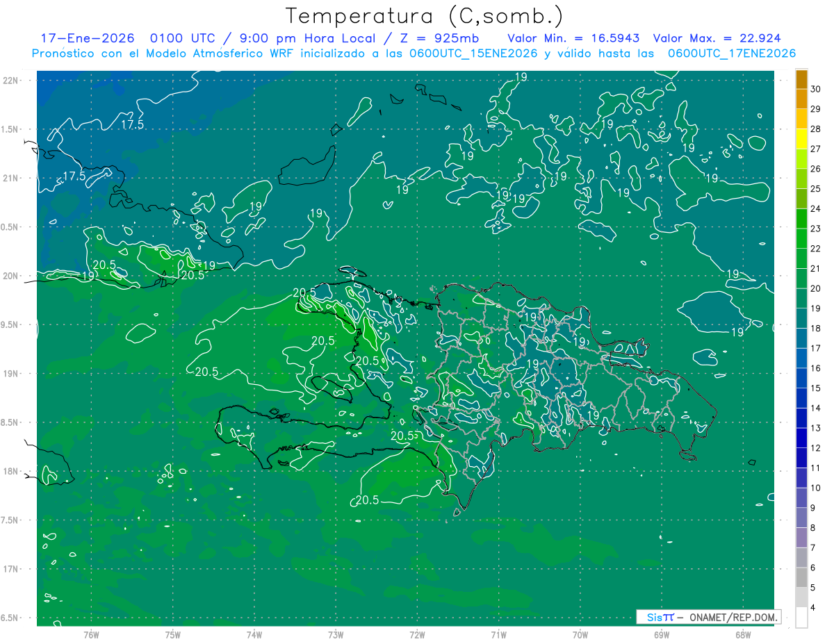Click the '22N' latitude axis label
Screen dimensions: 834x644
[x=10, y=81]
